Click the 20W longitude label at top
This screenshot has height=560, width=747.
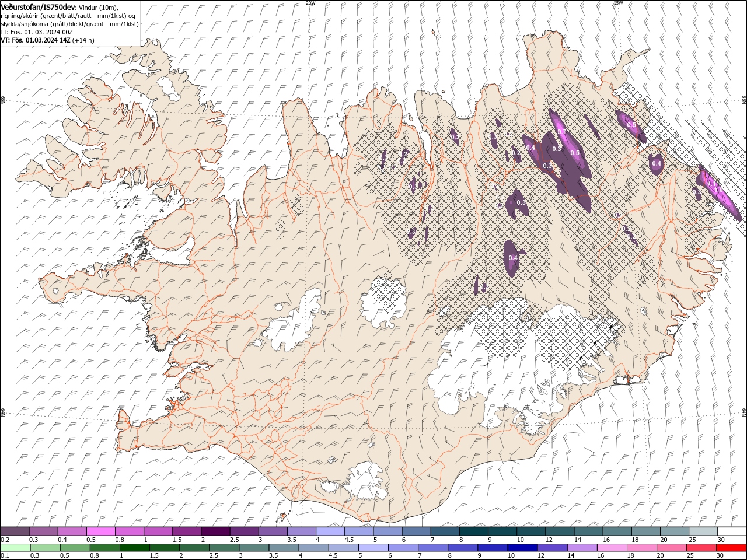click(310, 3)
